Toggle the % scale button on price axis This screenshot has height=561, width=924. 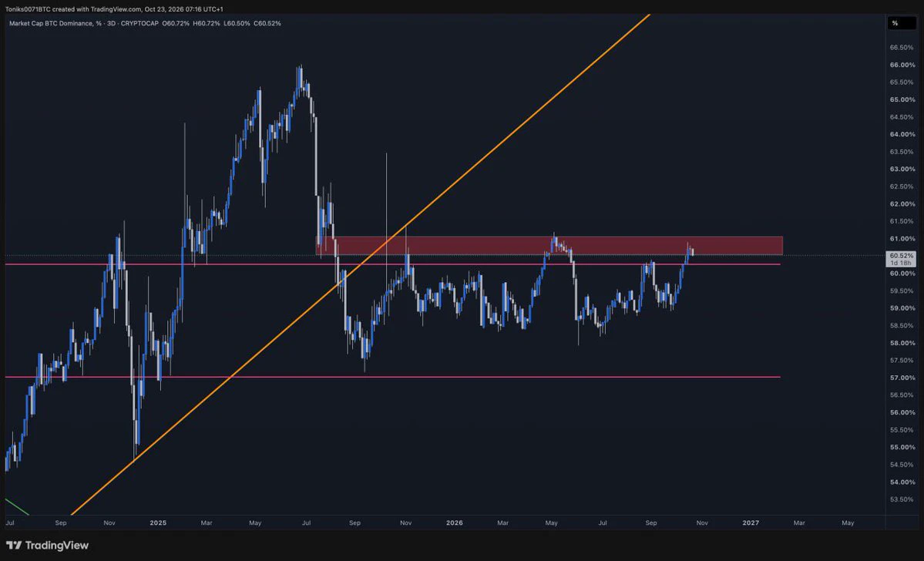[x=902, y=23]
